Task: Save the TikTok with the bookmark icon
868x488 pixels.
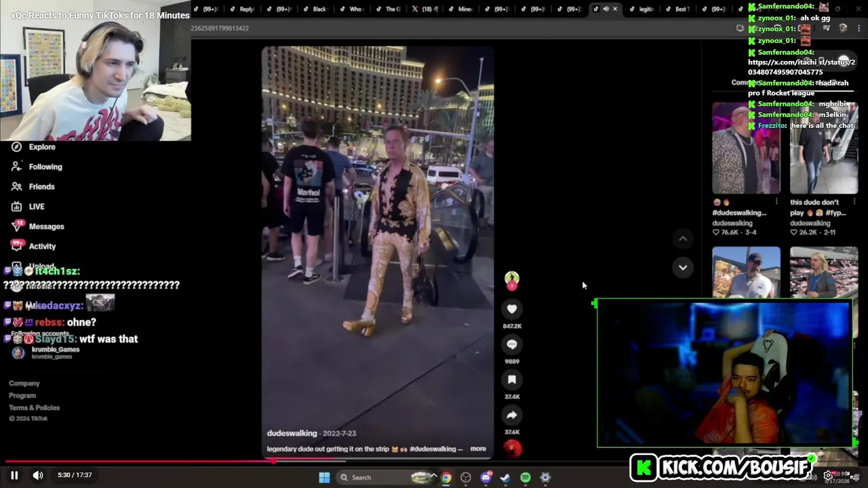Action: pyautogui.click(x=512, y=380)
